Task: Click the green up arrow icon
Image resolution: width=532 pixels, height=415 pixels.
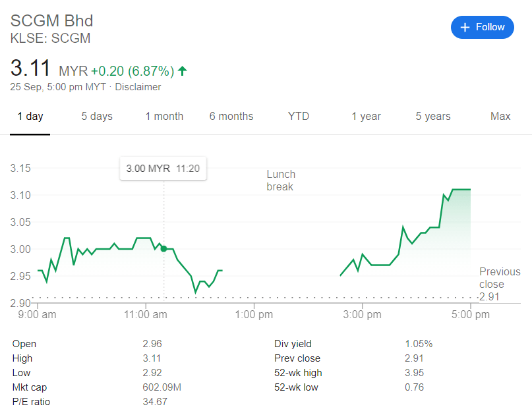Action: (x=183, y=70)
